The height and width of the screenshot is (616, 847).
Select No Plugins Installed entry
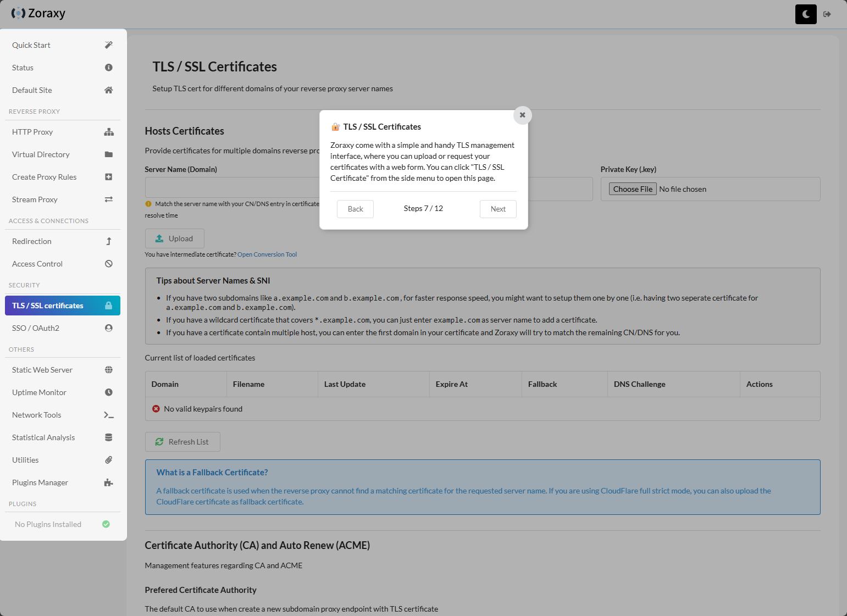coord(63,524)
